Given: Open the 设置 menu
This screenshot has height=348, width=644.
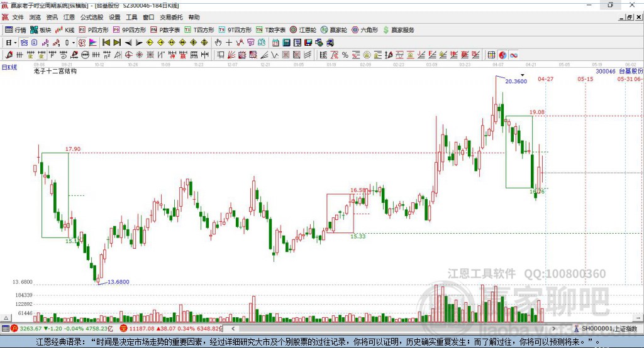Looking at the screenshot, I should [x=114, y=17].
